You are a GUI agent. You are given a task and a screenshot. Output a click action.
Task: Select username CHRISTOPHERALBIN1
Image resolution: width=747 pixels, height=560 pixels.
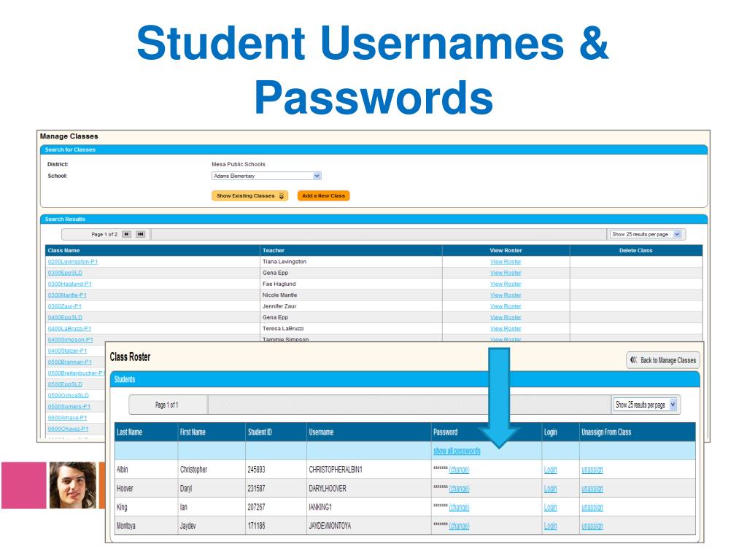[x=336, y=470]
